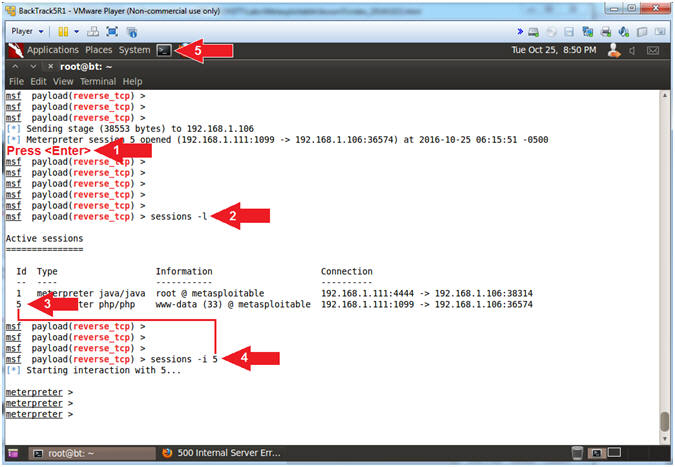Click the 'Information' column header
This screenshot has width=675, height=467.
184,271
